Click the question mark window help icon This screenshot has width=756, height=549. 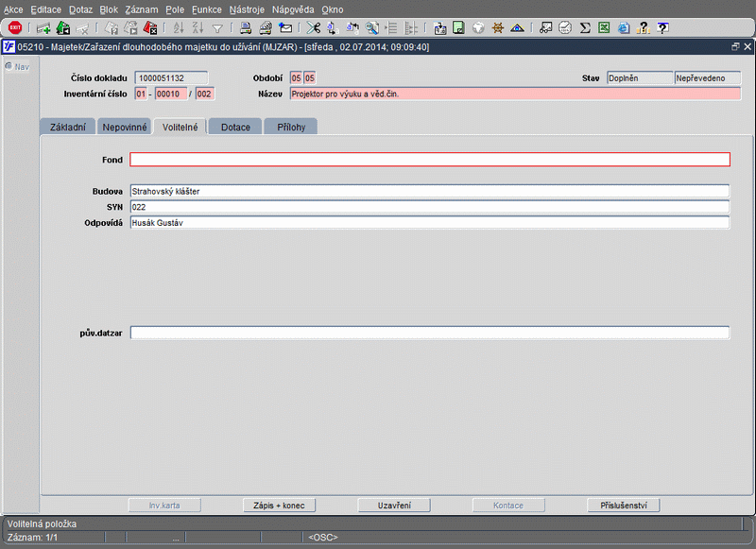pyautogui.click(x=663, y=28)
